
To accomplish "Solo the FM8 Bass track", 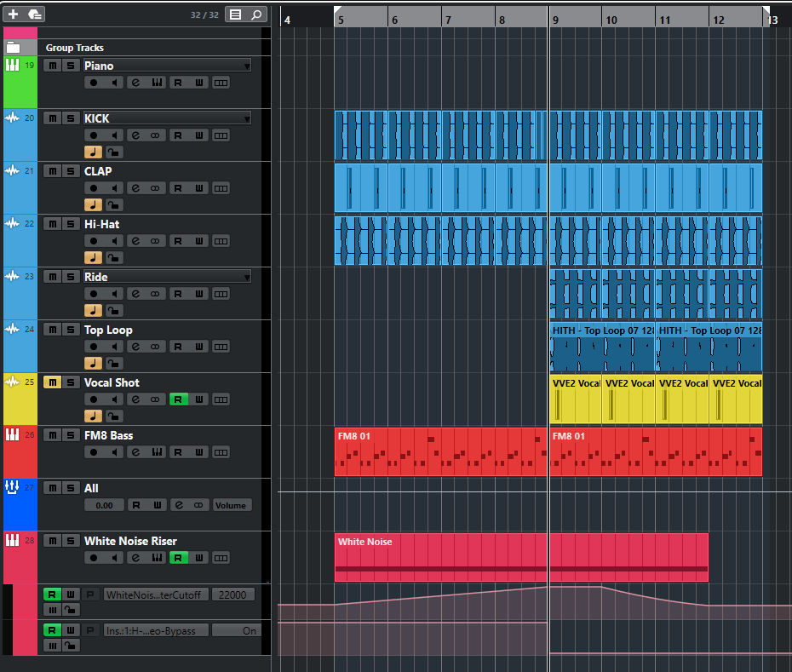I will click(71, 435).
